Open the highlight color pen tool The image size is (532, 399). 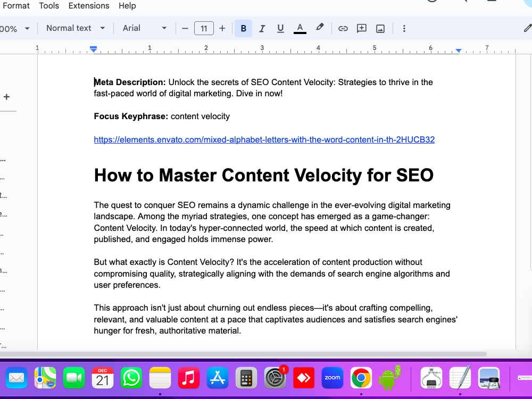click(319, 28)
